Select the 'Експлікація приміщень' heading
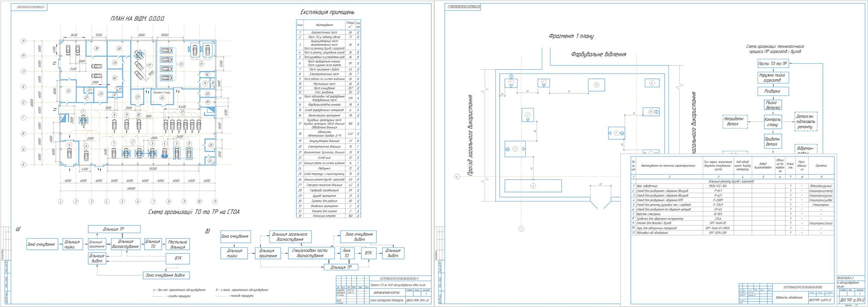Image resolution: width=868 pixels, height=307 pixels. [328, 13]
